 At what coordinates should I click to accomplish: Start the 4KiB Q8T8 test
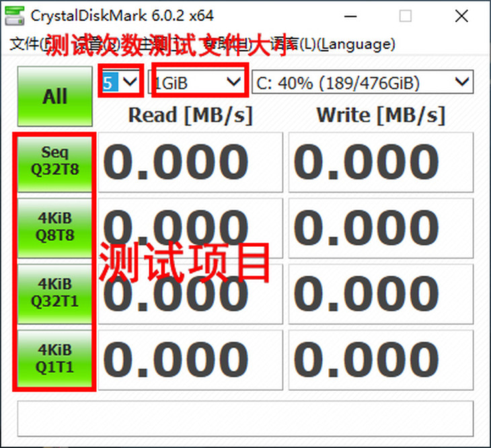coord(54,228)
